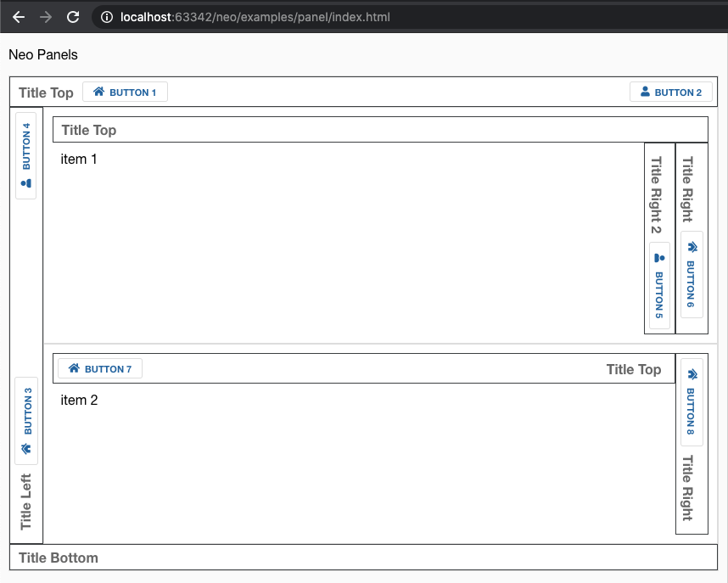The height and width of the screenshot is (583, 728).
Task: Click 'Title Right' label below Button 8
Action: tap(688, 488)
